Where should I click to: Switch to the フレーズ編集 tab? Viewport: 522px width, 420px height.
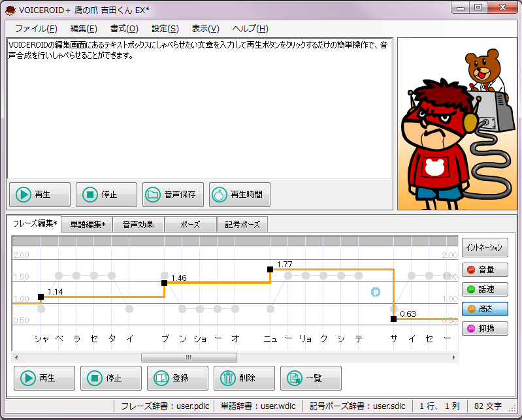pyautogui.click(x=35, y=223)
